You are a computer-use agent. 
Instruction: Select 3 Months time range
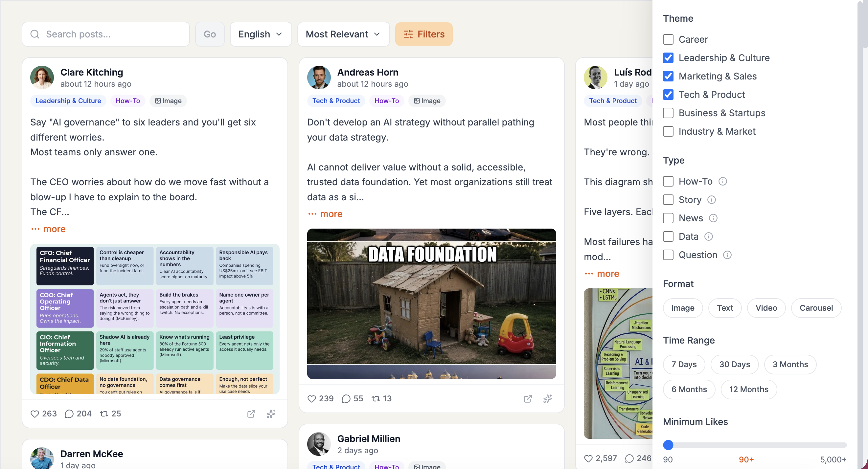coord(790,365)
